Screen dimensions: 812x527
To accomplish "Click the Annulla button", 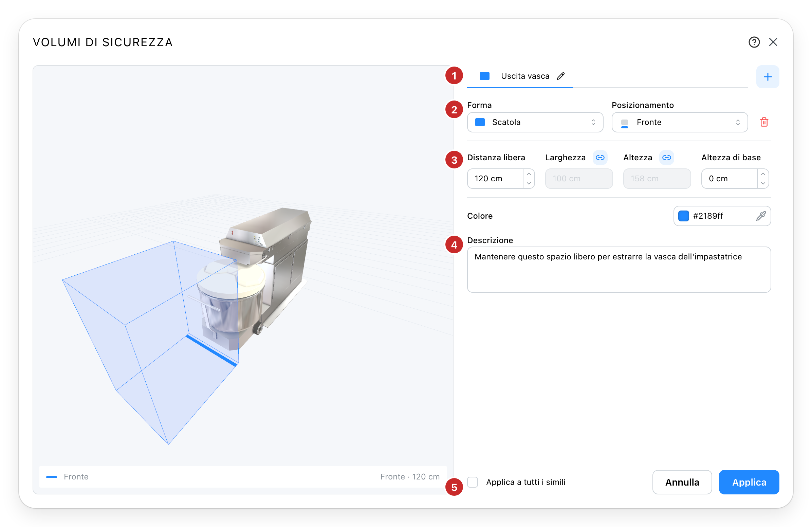I will pyautogui.click(x=682, y=482).
